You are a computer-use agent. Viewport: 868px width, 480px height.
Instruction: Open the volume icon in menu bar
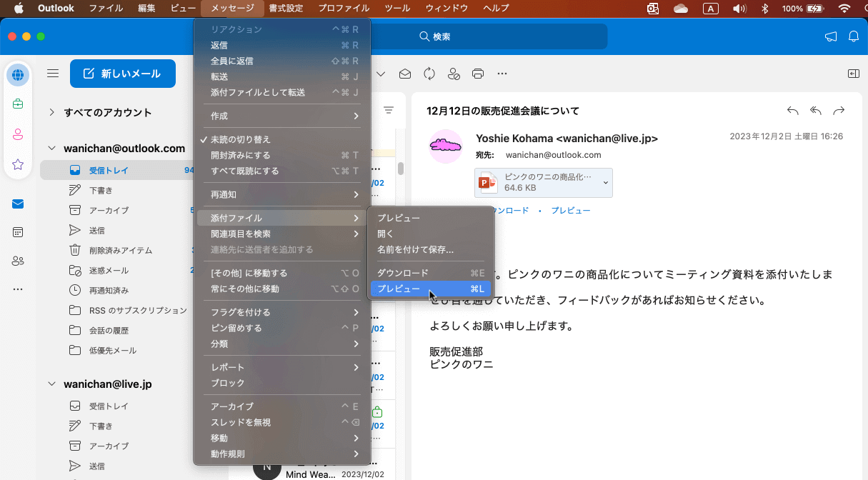739,9
